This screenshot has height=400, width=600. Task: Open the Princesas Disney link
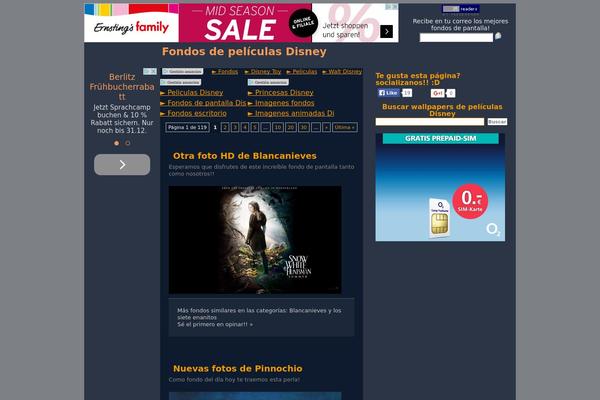pos(281,93)
